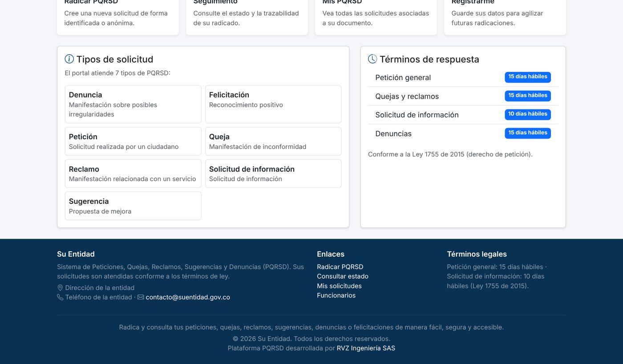Go to Mis solicitudes footer link
Image resolution: width=623 pixels, height=364 pixels.
(x=339, y=286)
